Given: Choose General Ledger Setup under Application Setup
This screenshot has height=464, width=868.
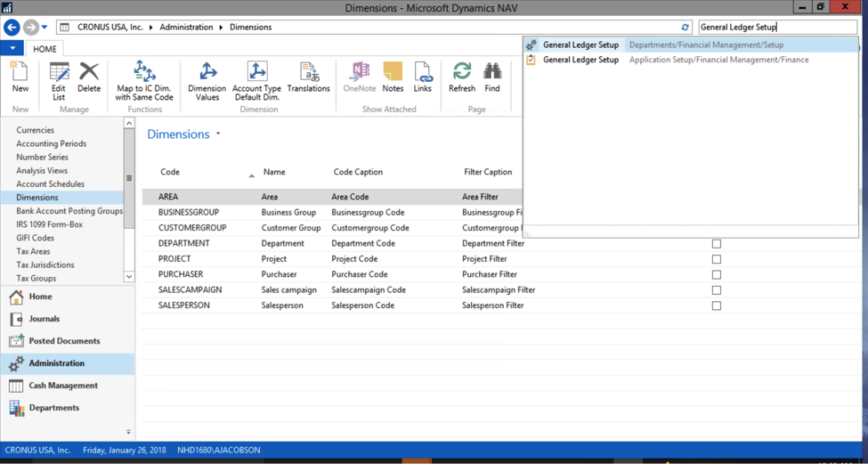Looking at the screenshot, I should [690, 60].
